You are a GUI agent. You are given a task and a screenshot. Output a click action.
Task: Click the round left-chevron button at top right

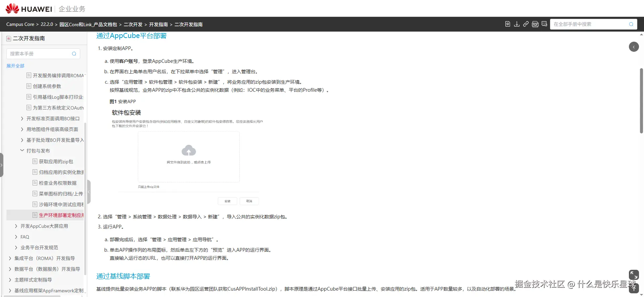point(634,47)
